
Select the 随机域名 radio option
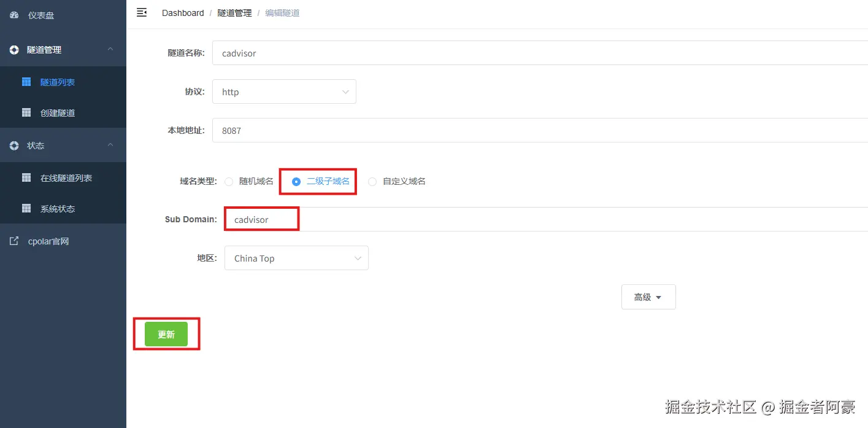[x=229, y=182]
